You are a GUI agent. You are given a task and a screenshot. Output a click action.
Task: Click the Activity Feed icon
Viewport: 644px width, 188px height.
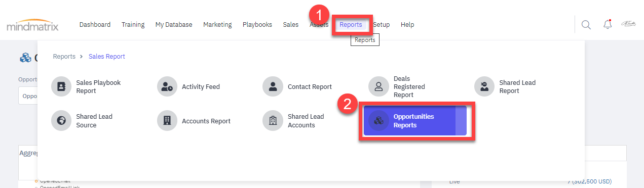pyautogui.click(x=167, y=86)
